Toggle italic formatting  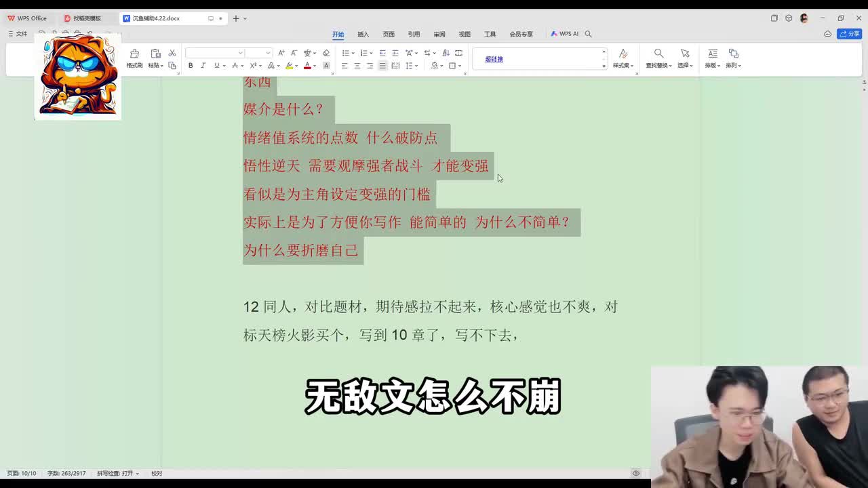coord(203,66)
